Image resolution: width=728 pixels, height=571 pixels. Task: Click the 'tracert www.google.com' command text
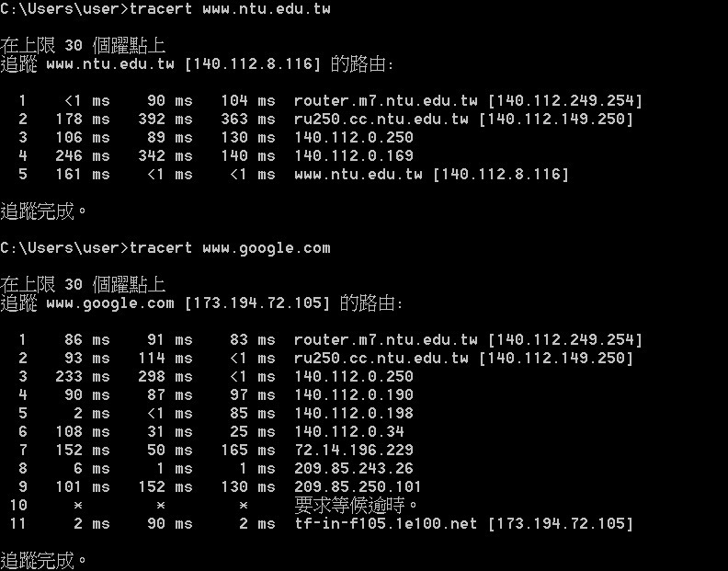click(x=230, y=248)
